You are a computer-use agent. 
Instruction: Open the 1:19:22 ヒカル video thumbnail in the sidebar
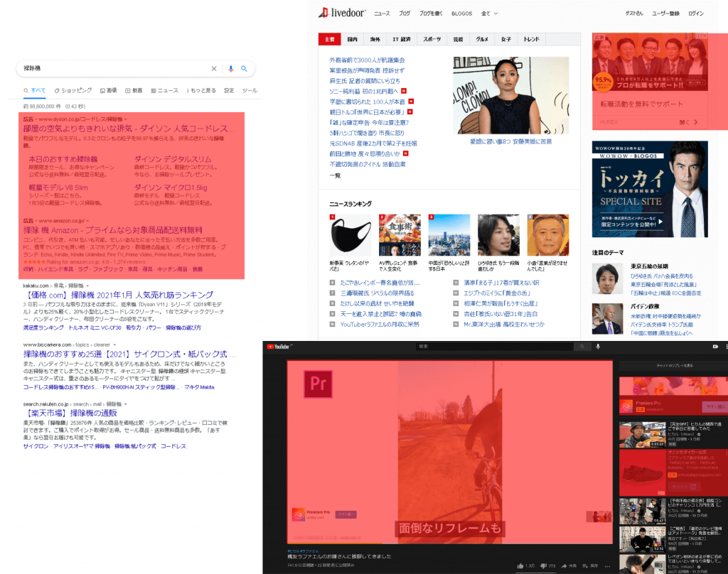pos(643,434)
